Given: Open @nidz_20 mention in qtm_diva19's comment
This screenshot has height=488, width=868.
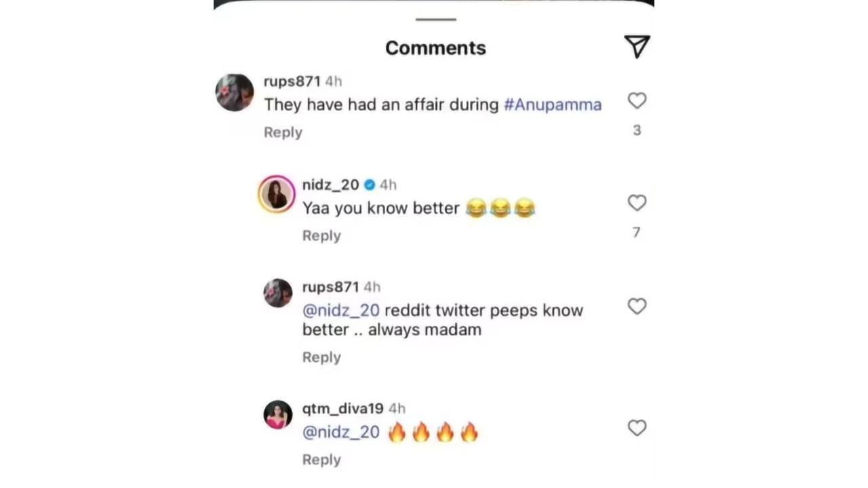Looking at the screenshot, I should pos(341,432).
